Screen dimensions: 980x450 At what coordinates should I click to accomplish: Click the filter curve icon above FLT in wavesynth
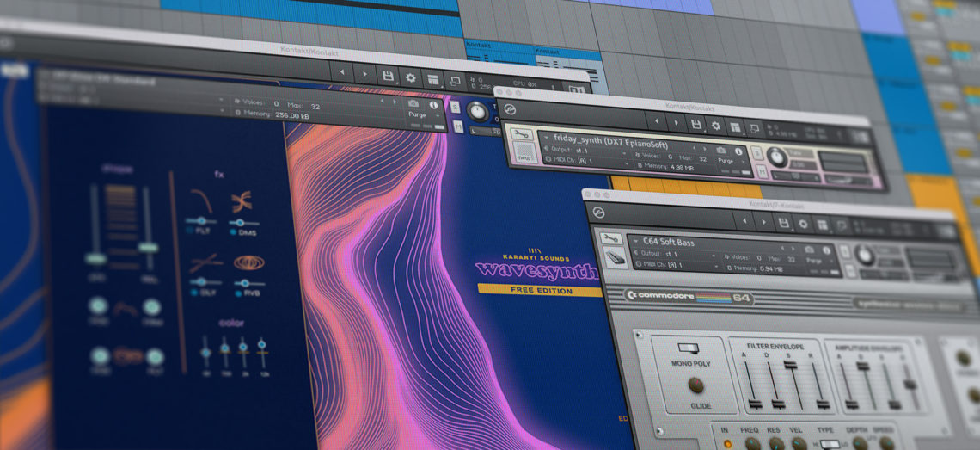click(200, 200)
